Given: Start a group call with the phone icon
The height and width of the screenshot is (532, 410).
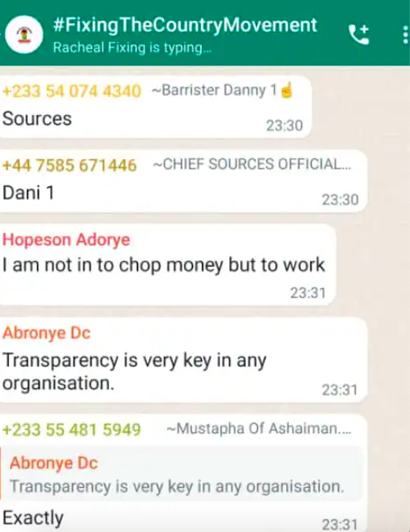Looking at the screenshot, I should pyautogui.click(x=358, y=34).
